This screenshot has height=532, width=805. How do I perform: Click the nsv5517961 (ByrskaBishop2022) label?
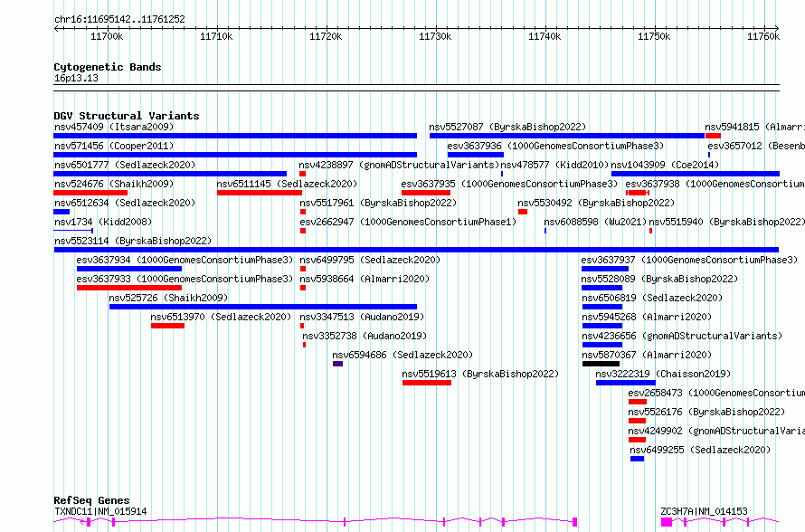coord(378,203)
